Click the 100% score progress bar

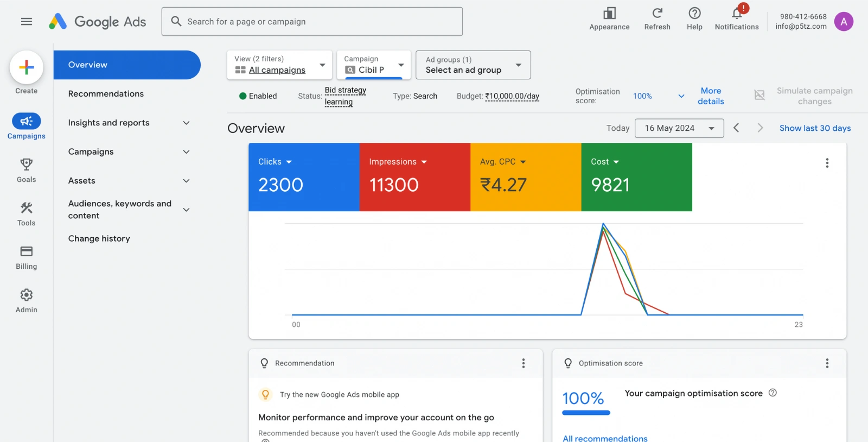[586, 413]
